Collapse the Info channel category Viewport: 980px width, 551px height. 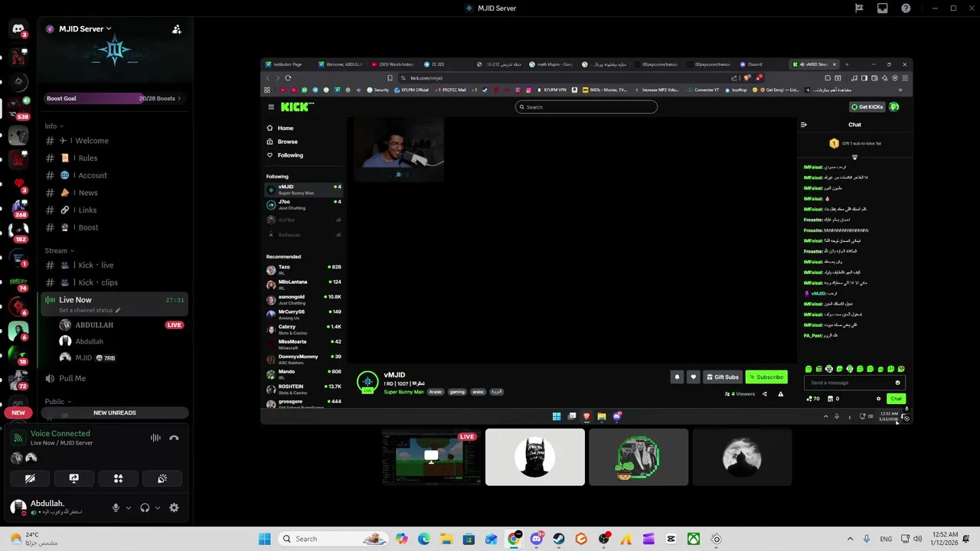(x=54, y=126)
